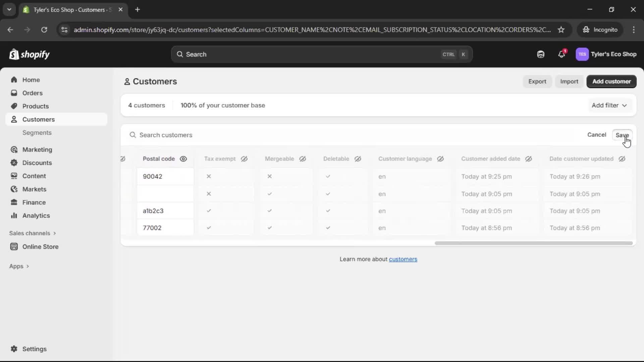Toggle visibility of the Tax exempt column
Viewport: 644px width, 362px height.
point(244,159)
